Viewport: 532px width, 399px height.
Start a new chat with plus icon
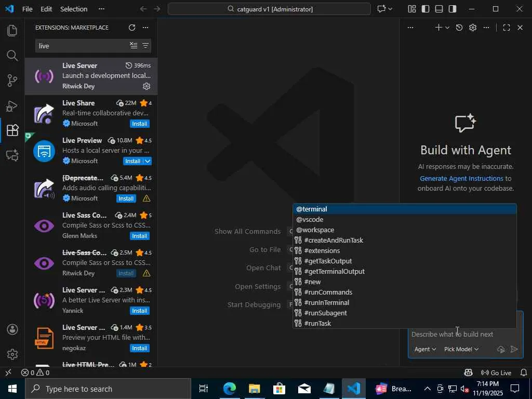438,28
